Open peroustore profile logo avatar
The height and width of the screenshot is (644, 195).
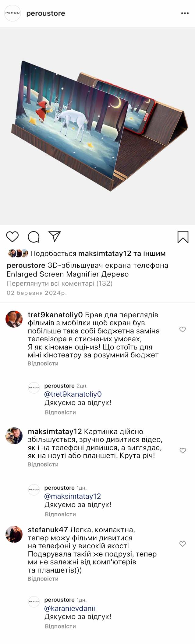tap(12, 13)
